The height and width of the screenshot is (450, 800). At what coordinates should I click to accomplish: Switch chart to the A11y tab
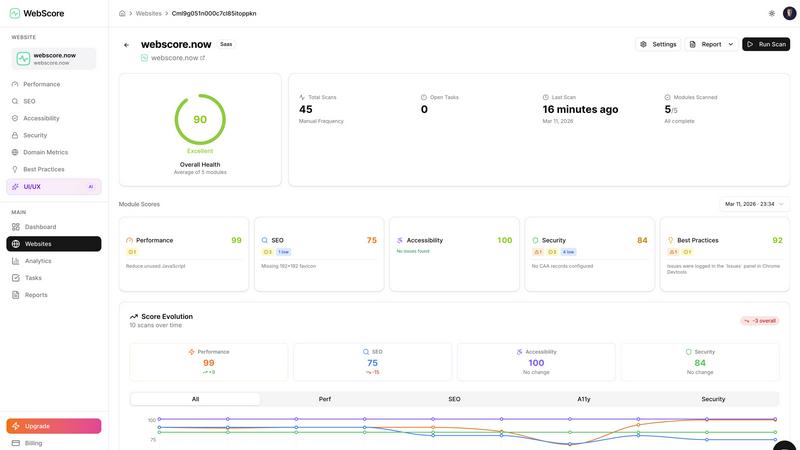click(584, 399)
